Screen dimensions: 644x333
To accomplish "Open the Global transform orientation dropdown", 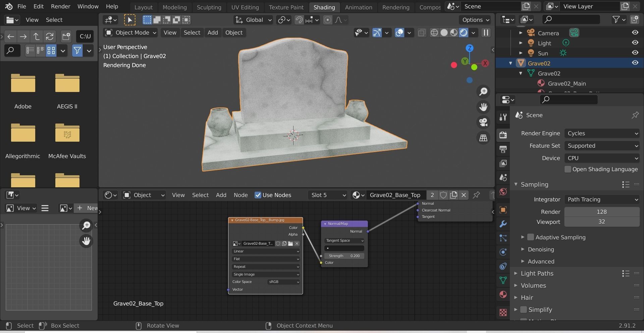I will click(253, 20).
